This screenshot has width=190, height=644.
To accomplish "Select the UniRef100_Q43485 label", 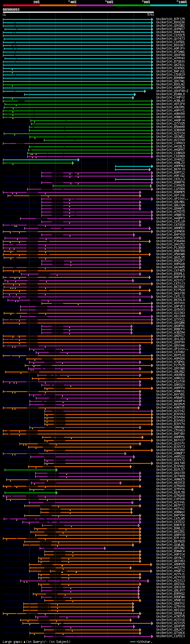I will pos(170,267).
